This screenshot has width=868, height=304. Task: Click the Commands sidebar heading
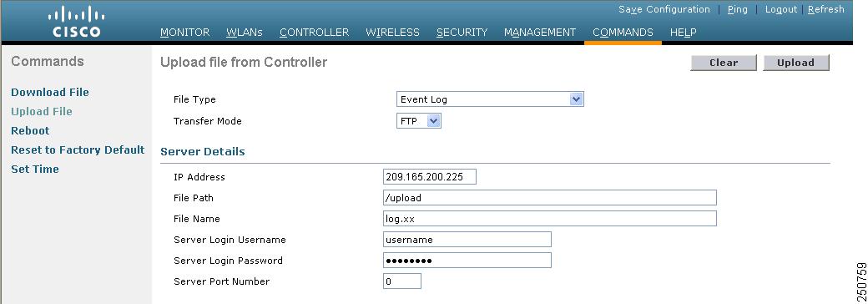48,62
